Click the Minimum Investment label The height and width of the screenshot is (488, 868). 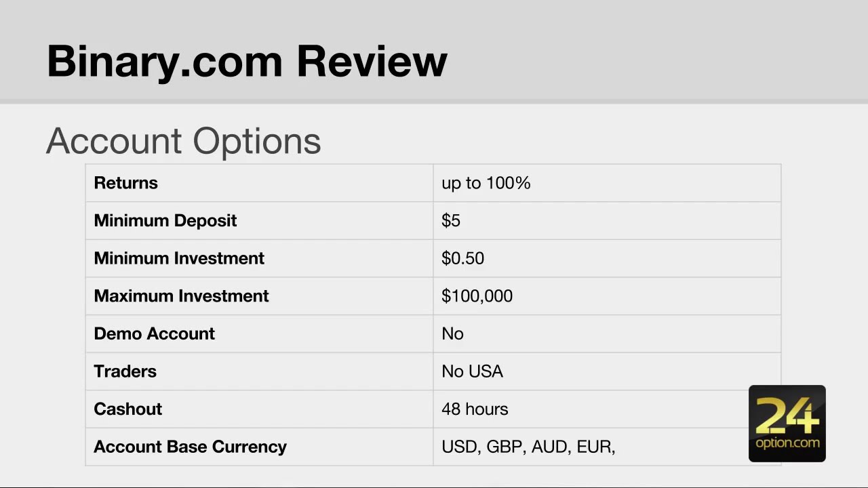[x=179, y=258]
